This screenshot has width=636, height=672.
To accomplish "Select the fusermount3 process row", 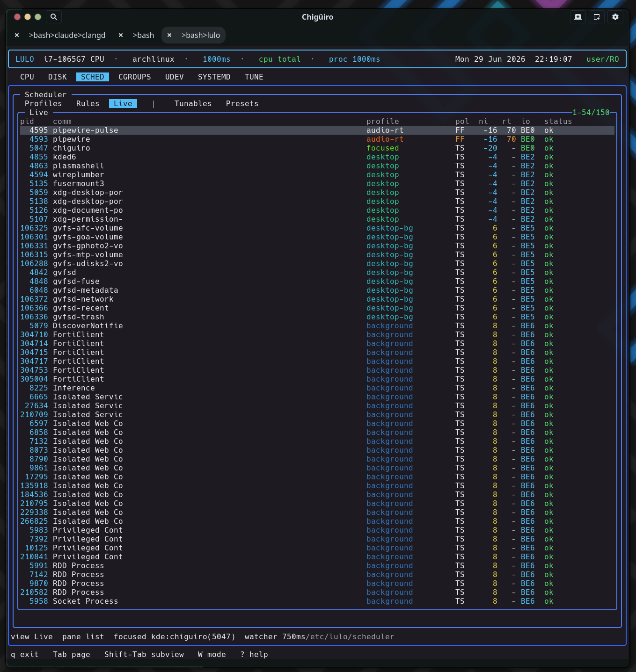I will tap(317, 183).
